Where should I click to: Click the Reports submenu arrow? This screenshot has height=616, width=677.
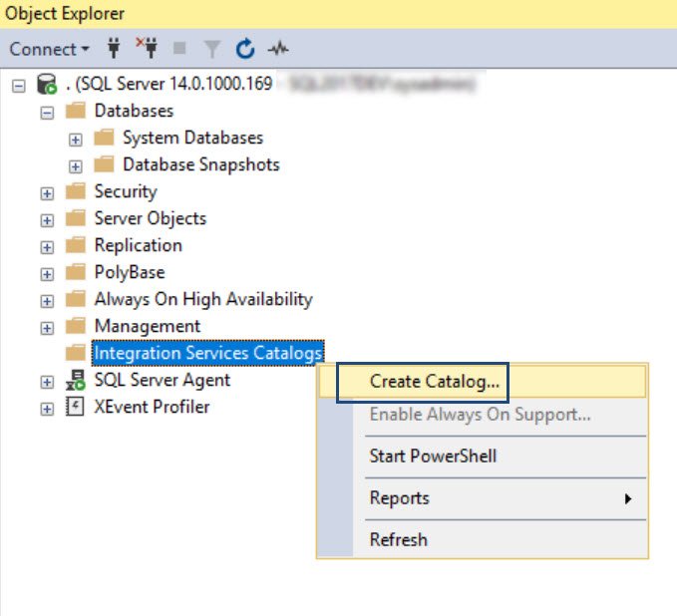(628, 498)
